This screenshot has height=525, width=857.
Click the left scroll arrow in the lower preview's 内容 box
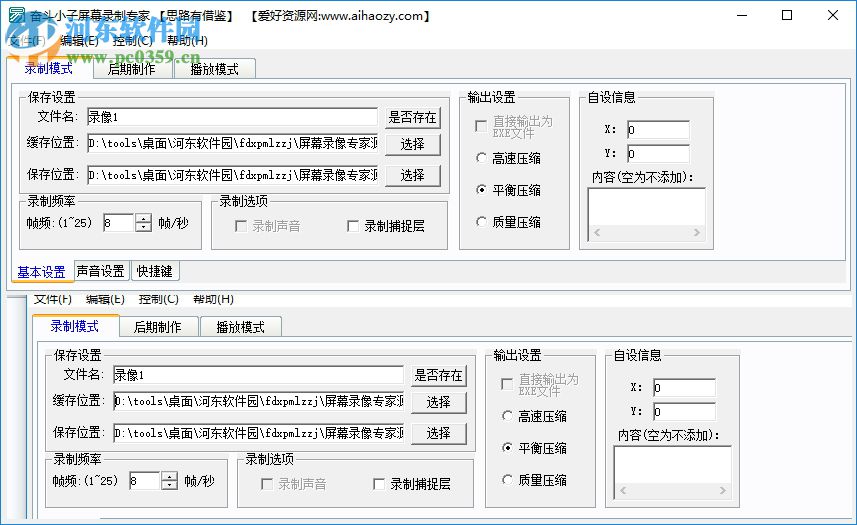click(623, 491)
